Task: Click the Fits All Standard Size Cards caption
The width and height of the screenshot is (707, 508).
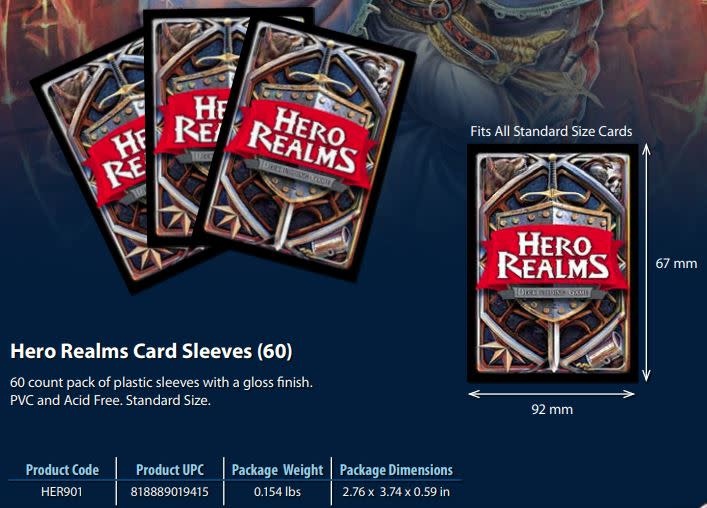Action: pyautogui.click(x=551, y=131)
